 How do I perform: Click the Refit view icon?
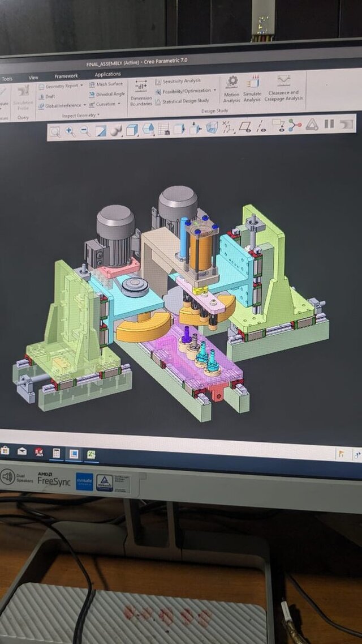(55, 132)
